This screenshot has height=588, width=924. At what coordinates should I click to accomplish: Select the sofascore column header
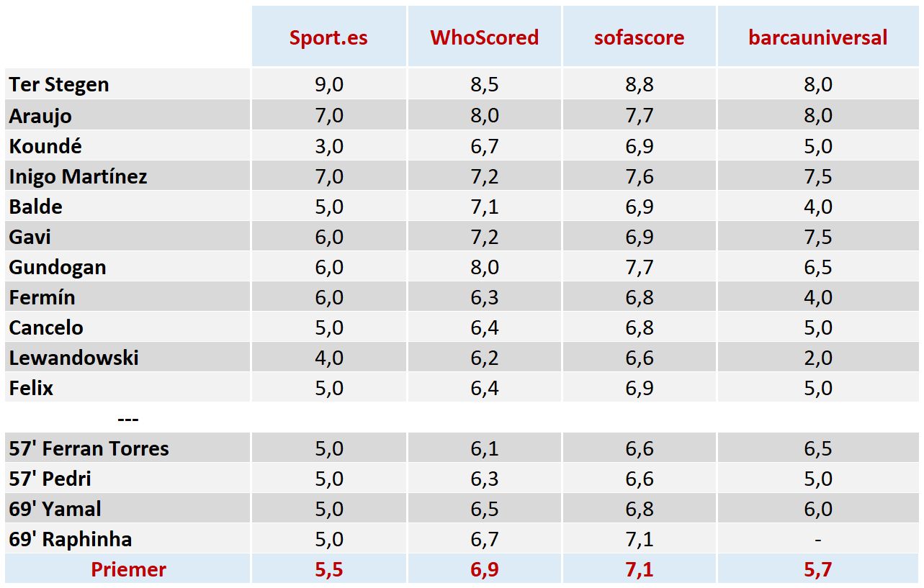[639, 37]
